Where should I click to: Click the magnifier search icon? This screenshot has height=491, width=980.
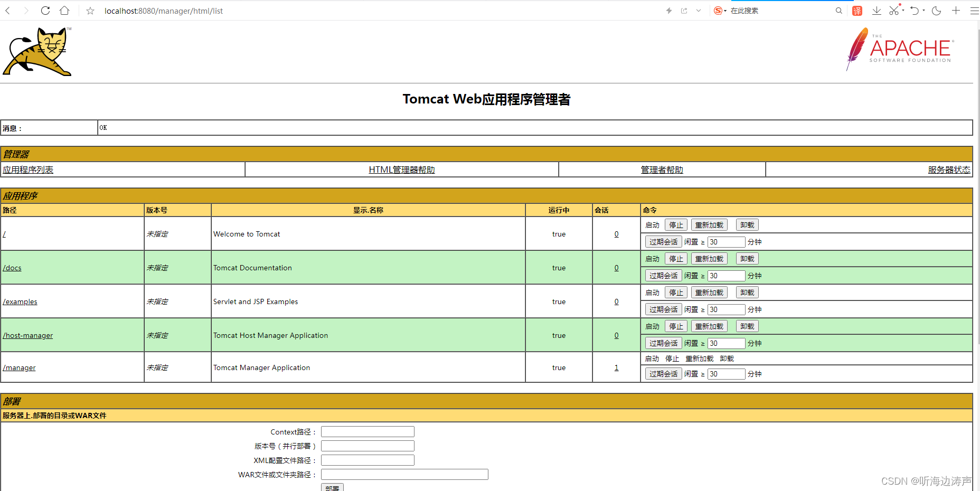point(839,11)
